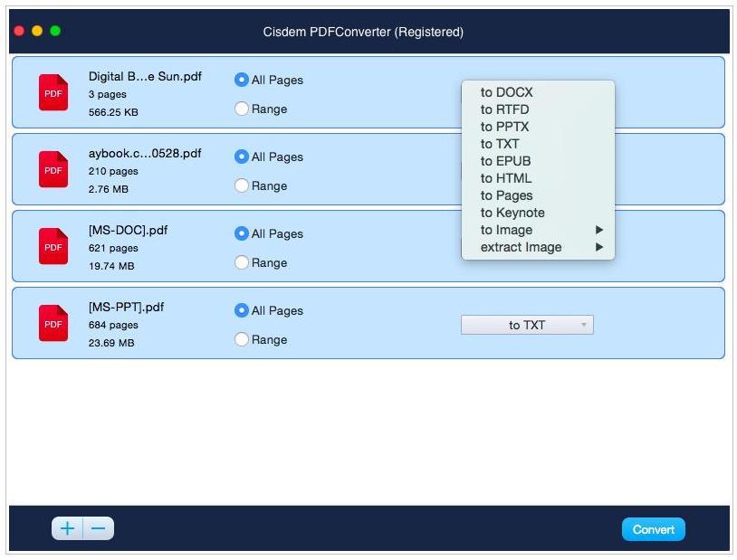Image resolution: width=737 pixels, height=560 pixels.
Task: Minimize the window with the yellow button
Action: (37, 31)
